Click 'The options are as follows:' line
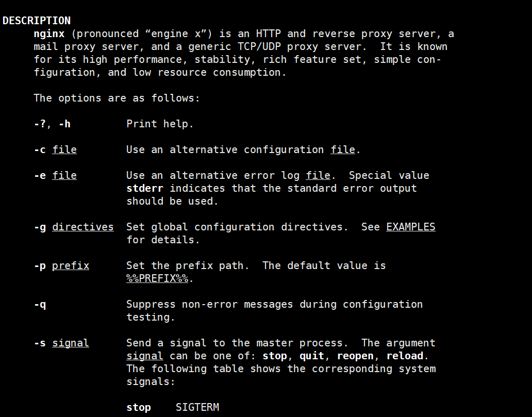The width and height of the screenshot is (532, 417). click(x=117, y=98)
